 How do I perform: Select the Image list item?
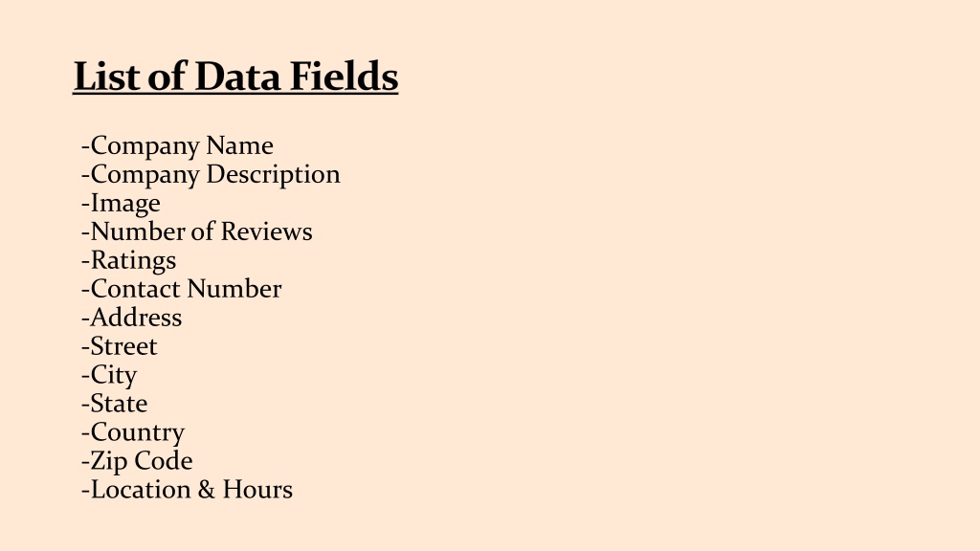click(x=121, y=203)
